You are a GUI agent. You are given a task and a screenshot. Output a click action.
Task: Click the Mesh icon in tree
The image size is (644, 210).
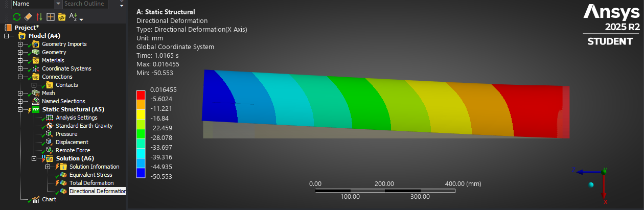[x=35, y=93]
